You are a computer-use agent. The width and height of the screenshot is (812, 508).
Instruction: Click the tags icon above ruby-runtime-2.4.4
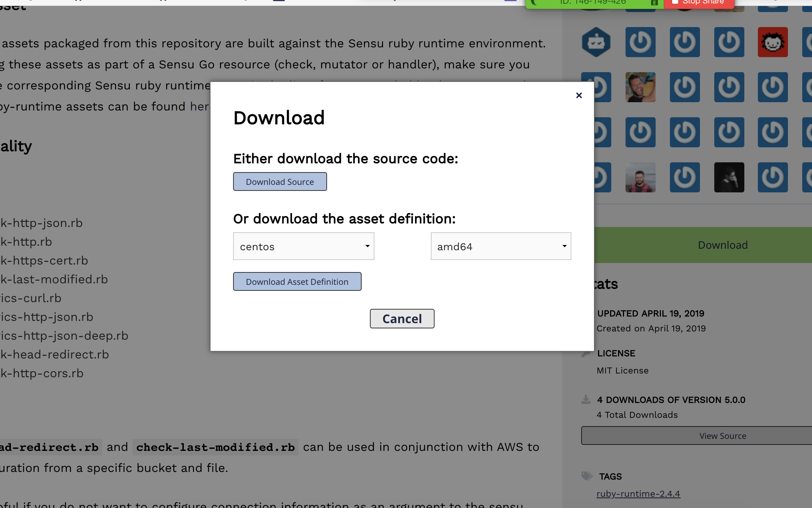tap(587, 476)
